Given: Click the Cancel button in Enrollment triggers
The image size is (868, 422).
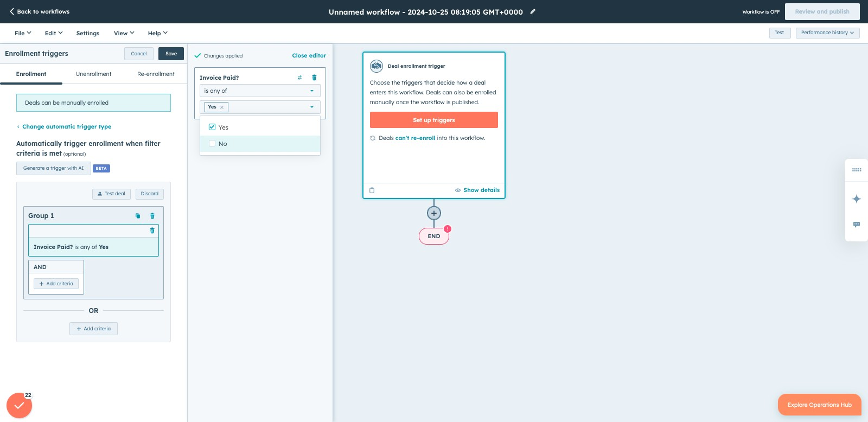Looking at the screenshot, I should coord(139,54).
